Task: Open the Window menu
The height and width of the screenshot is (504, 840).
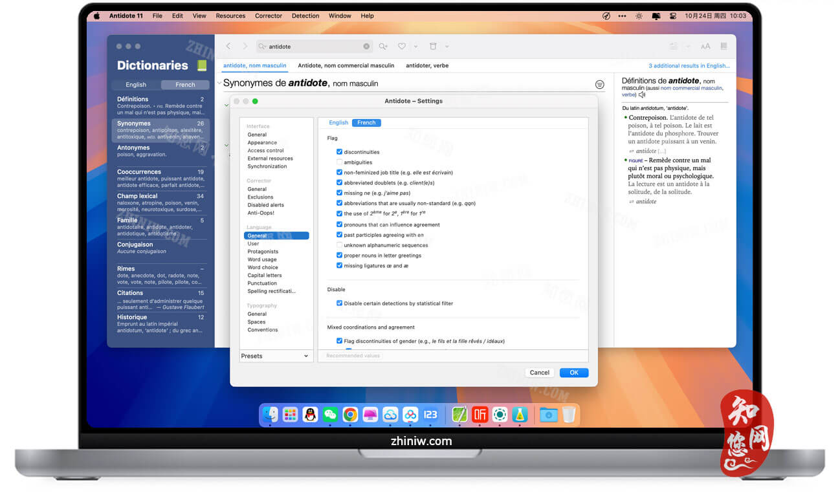Action: 340,16
